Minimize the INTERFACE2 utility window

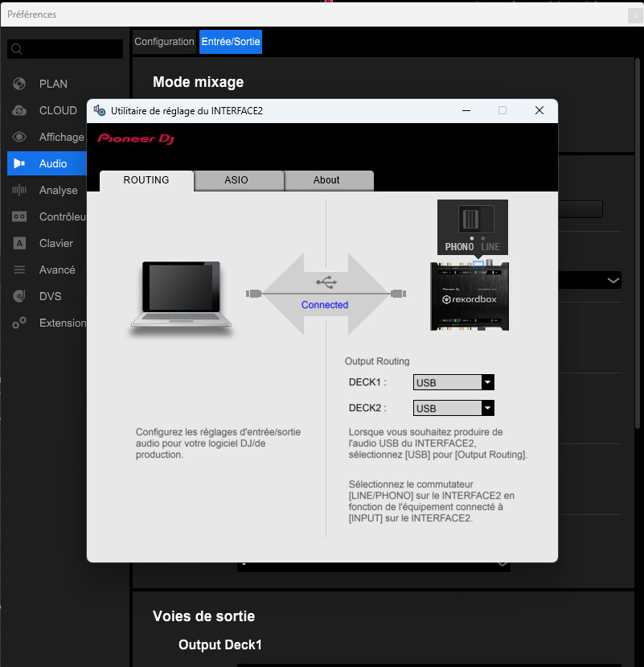click(x=466, y=110)
